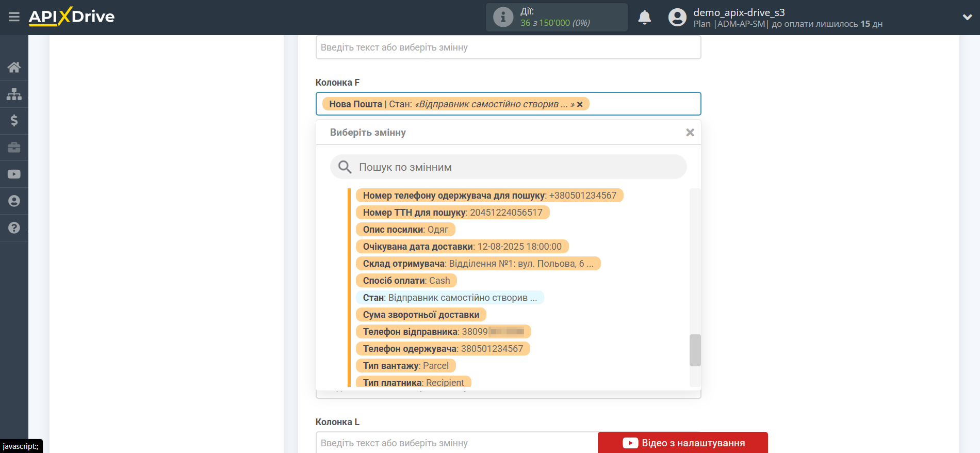Select variable Тип платника: Recipient
This screenshot has width=980, height=453.
click(x=413, y=382)
